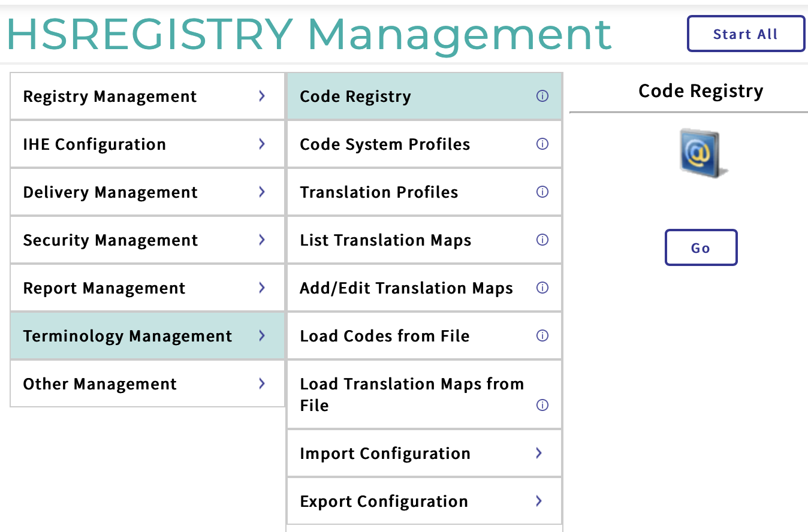808x532 pixels.
Task: Select Other Management menu entry
Action: pos(100,384)
